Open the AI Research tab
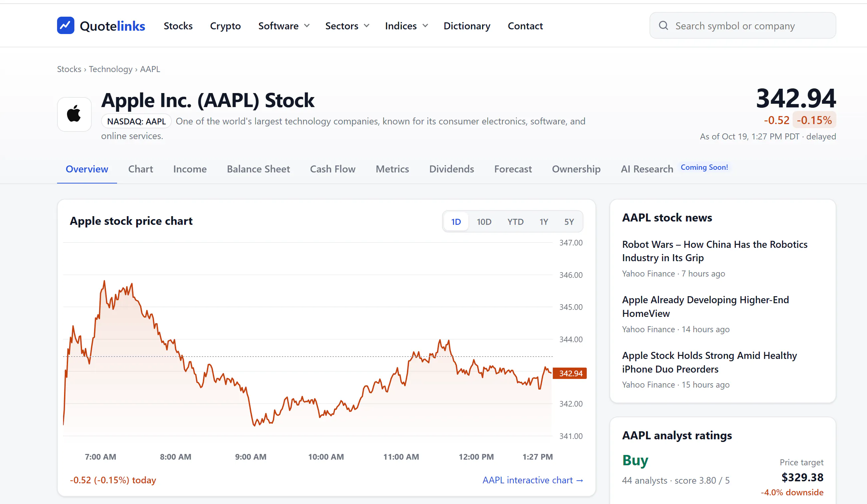This screenshot has width=867, height=504. tap(647, 169)
